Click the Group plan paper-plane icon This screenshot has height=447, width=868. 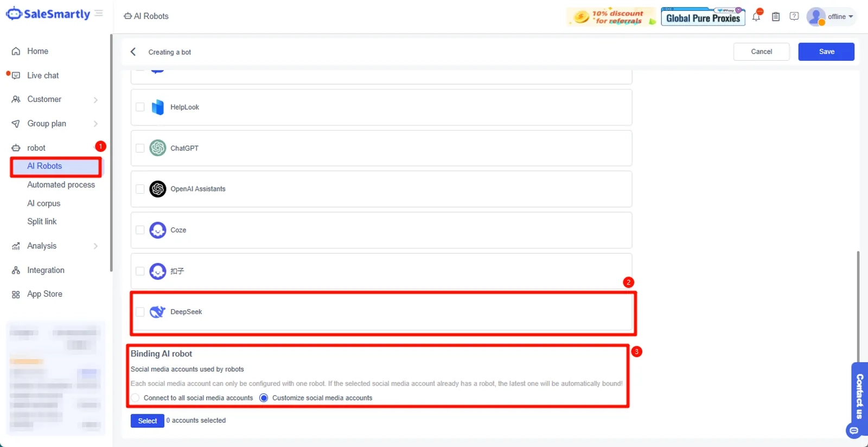coord(16,124)
